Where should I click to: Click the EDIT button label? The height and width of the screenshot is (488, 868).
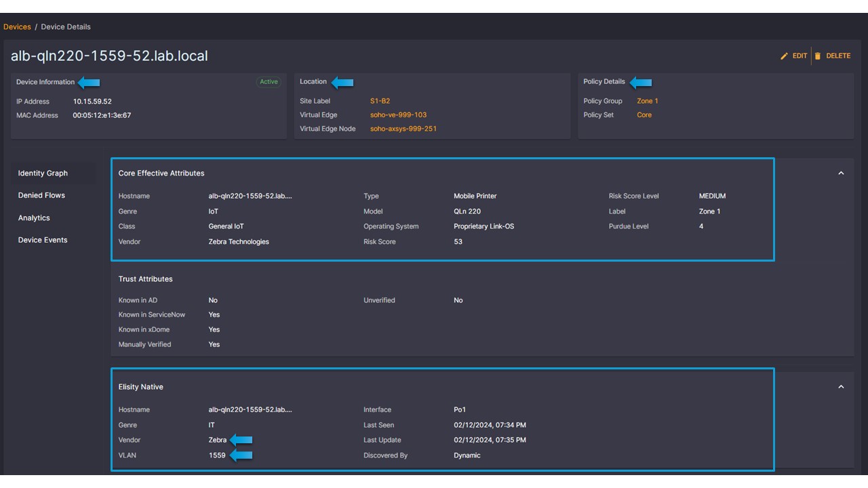[x=800, y=56]
